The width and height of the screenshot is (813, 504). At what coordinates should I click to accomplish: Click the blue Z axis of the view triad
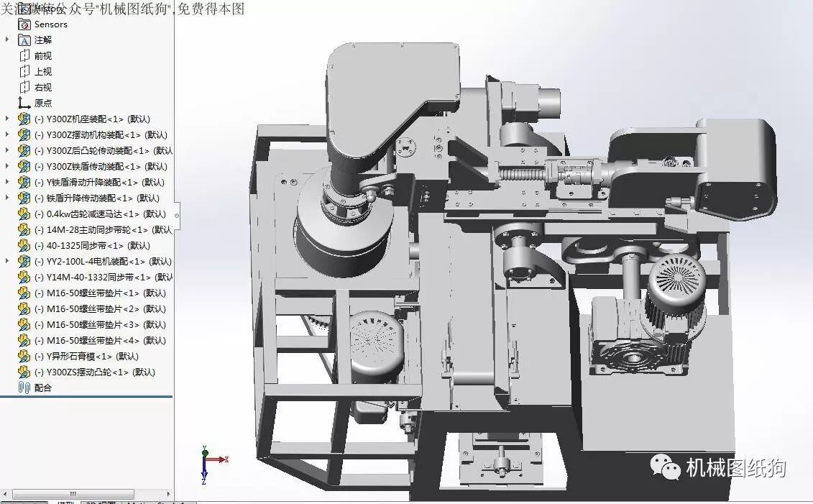coord(204,471)
